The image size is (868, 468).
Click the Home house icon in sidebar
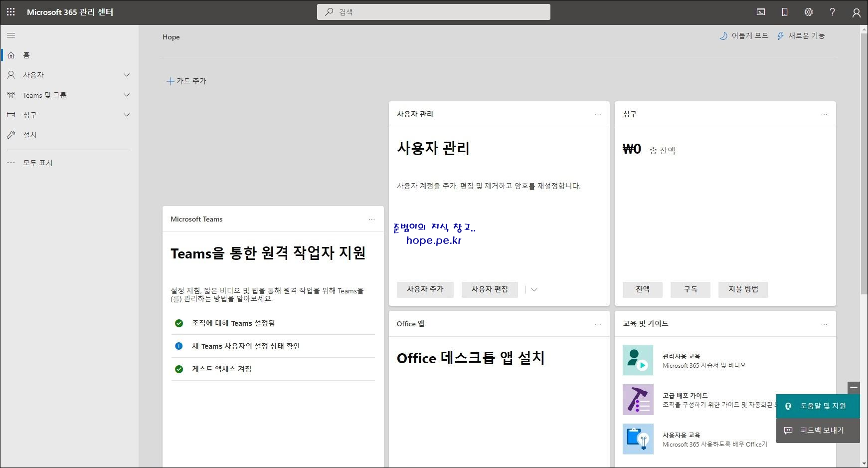(11, 55)
